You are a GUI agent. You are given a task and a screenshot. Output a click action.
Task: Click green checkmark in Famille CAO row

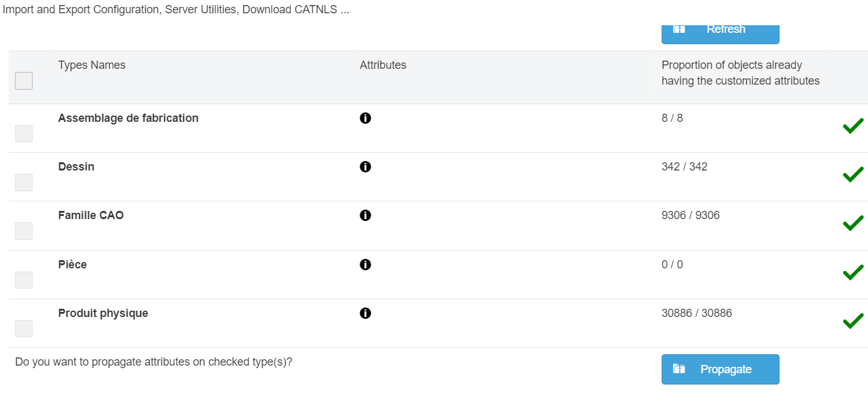tap(853, 224)
